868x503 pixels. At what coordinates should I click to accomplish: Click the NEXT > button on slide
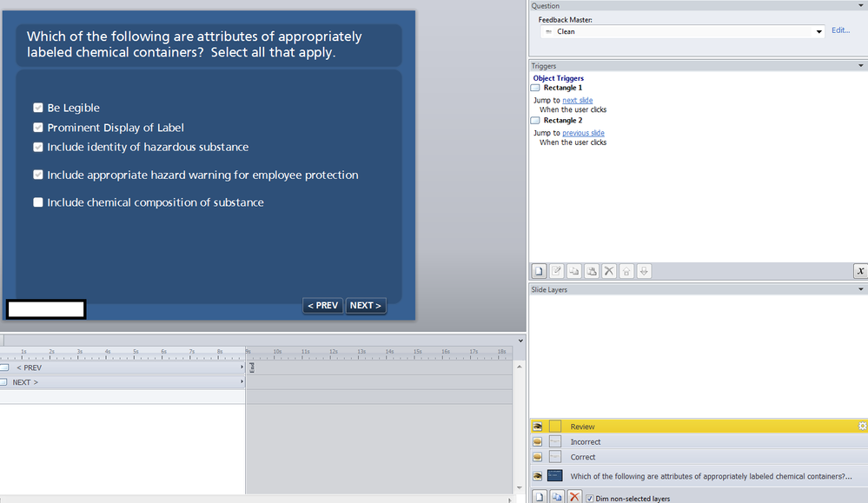coord(365,306)
